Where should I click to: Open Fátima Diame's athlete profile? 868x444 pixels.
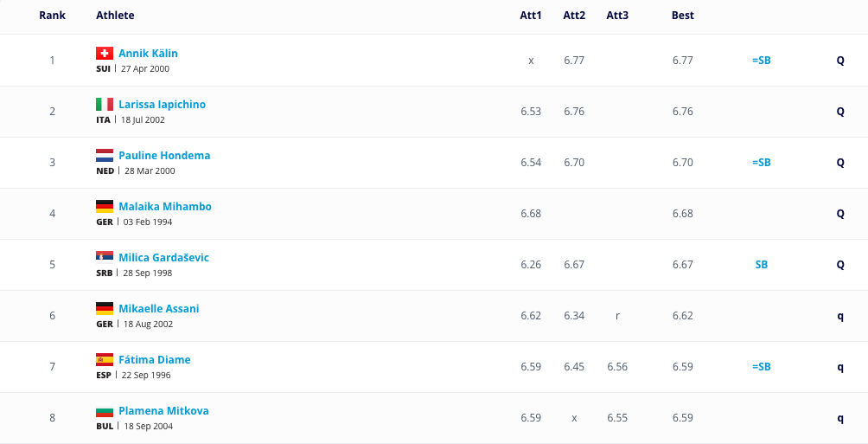(x=154, y=360)
